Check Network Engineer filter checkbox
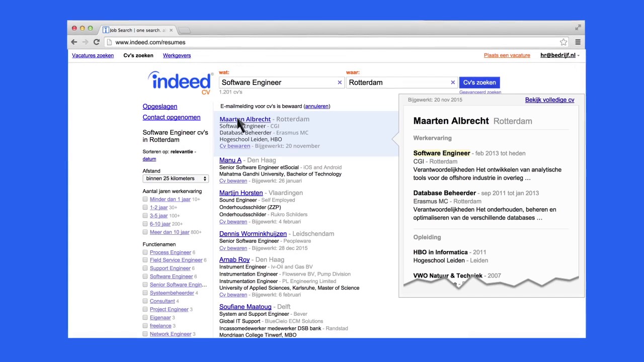The image size is (644, 362). pos(145,334)
